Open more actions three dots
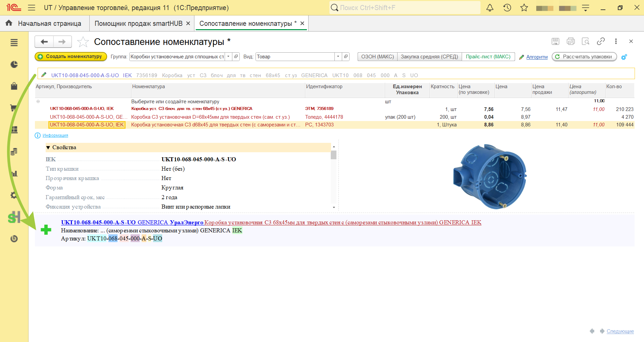 click(x=616, y=41)
